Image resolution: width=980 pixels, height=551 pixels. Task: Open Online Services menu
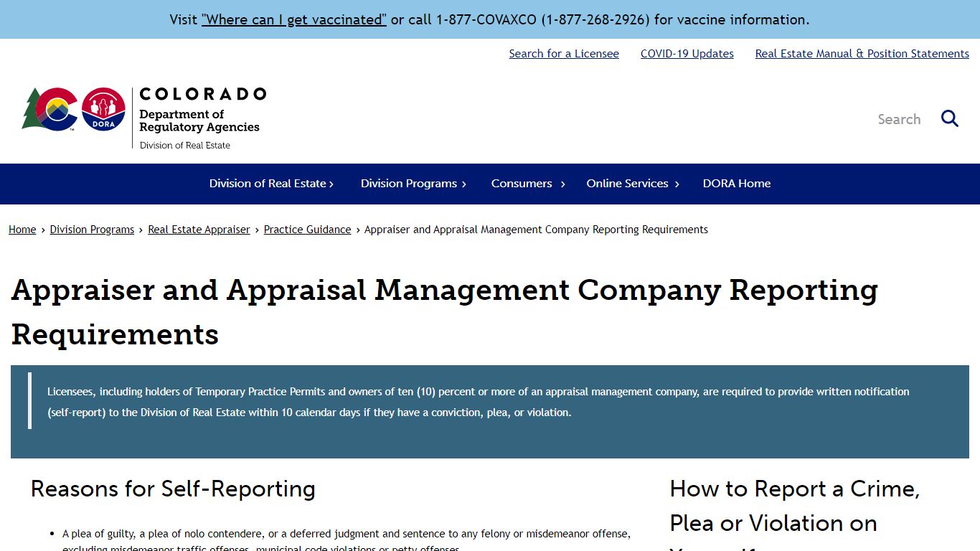click(627, 184)
